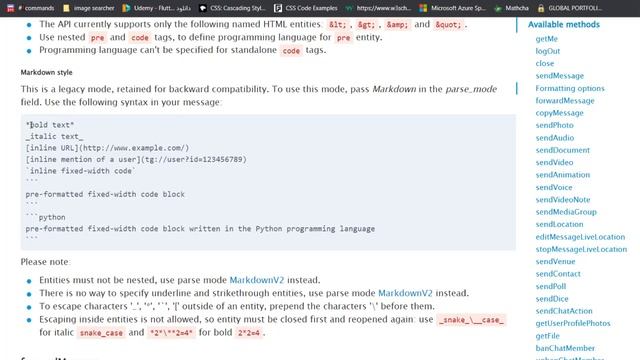Viewport: 640px width, 360px height.
Task: Open the commands bookmark icon
Action: tap(11, 8)
